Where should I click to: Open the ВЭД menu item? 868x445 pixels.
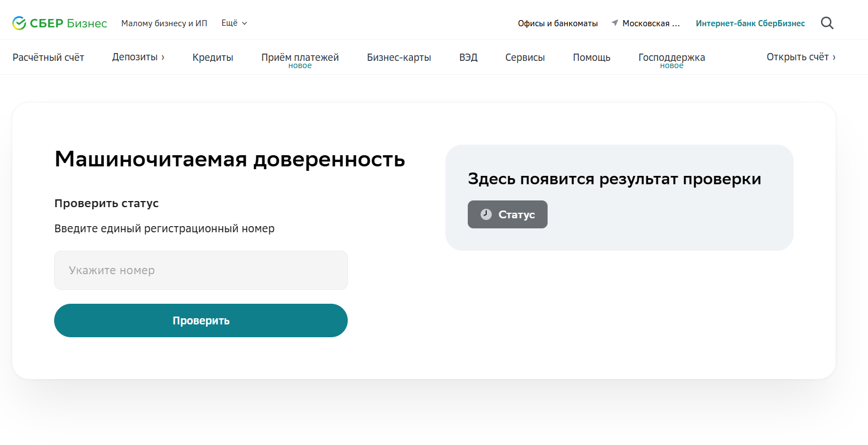[468, 57]
